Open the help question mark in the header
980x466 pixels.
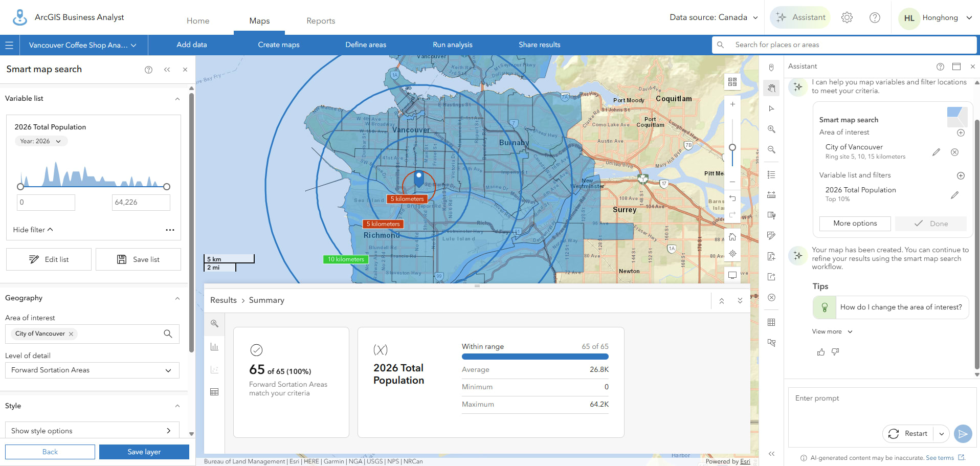pyautogui.click(x=875, y=17)
